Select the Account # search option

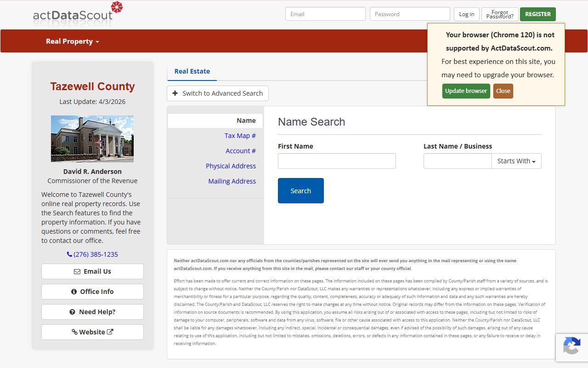(241, 151)
